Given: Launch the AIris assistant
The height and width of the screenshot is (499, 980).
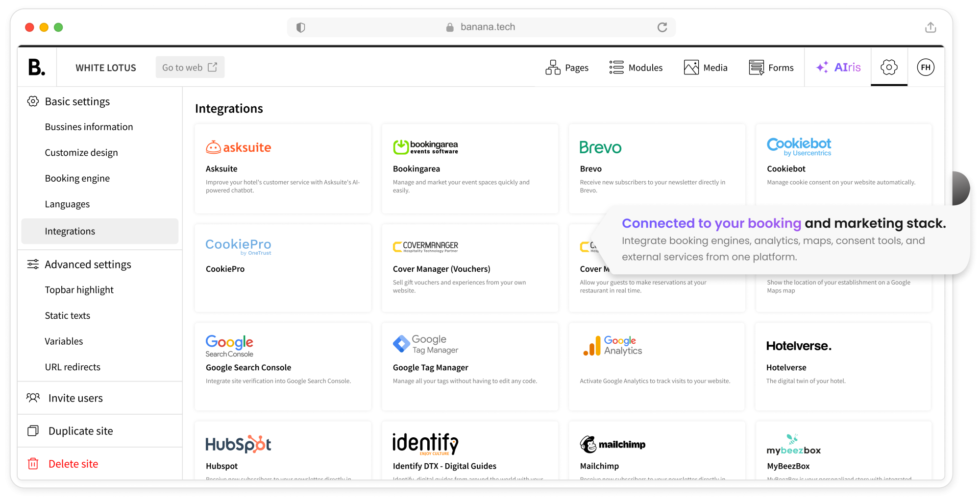Looking at the screenshot, I should [838, 68].
